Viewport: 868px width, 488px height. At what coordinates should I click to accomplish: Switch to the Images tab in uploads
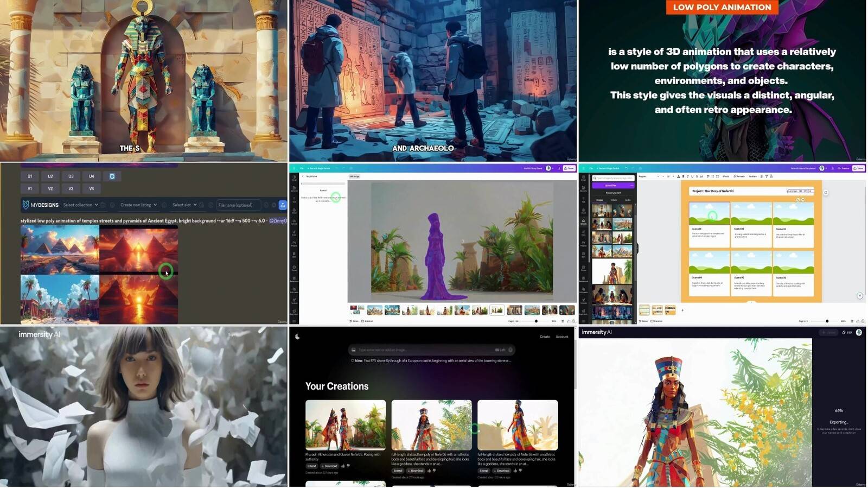(599, 200)
